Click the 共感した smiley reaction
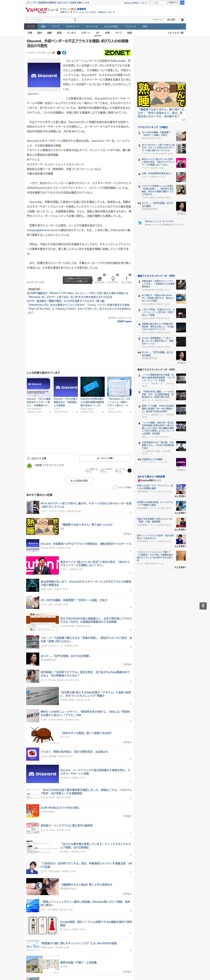The height and width of the screenshot is (980, 210). tap(88, 471)
